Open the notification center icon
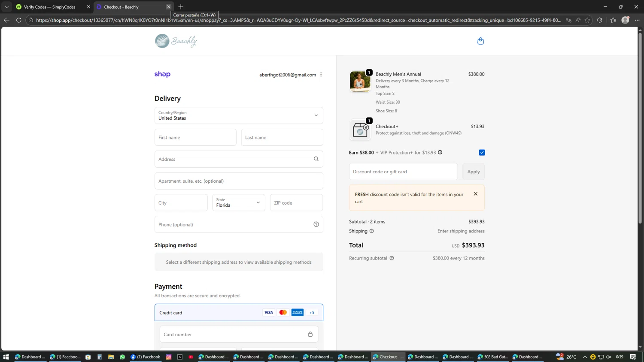This screenshot has height=362, width=644. click(x=633, y=357)
